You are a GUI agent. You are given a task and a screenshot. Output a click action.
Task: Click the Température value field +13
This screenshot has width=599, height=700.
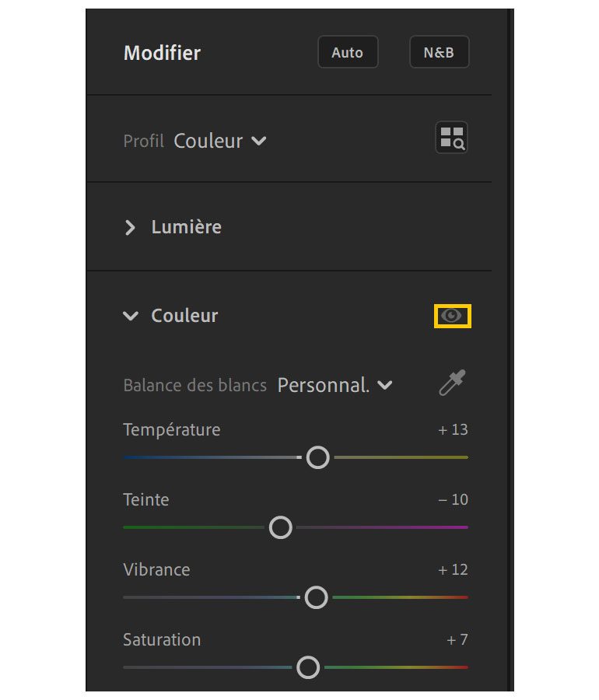[x=453, y=429]
